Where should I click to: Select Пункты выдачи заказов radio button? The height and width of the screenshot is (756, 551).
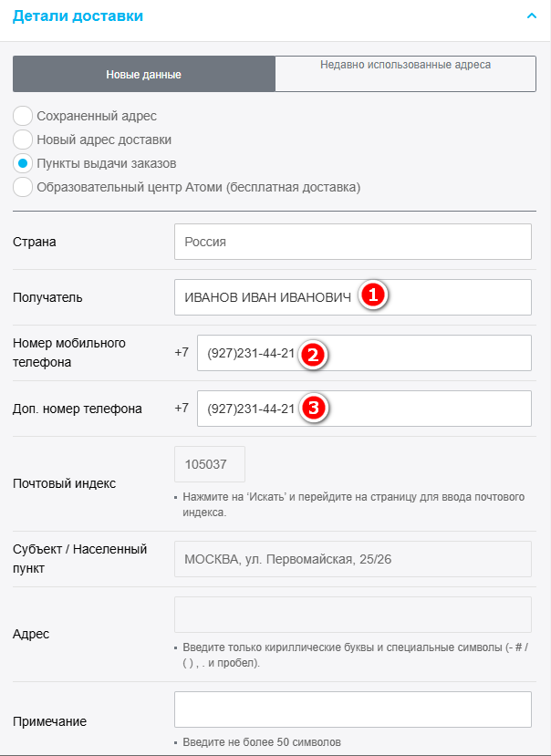point(24,164)
